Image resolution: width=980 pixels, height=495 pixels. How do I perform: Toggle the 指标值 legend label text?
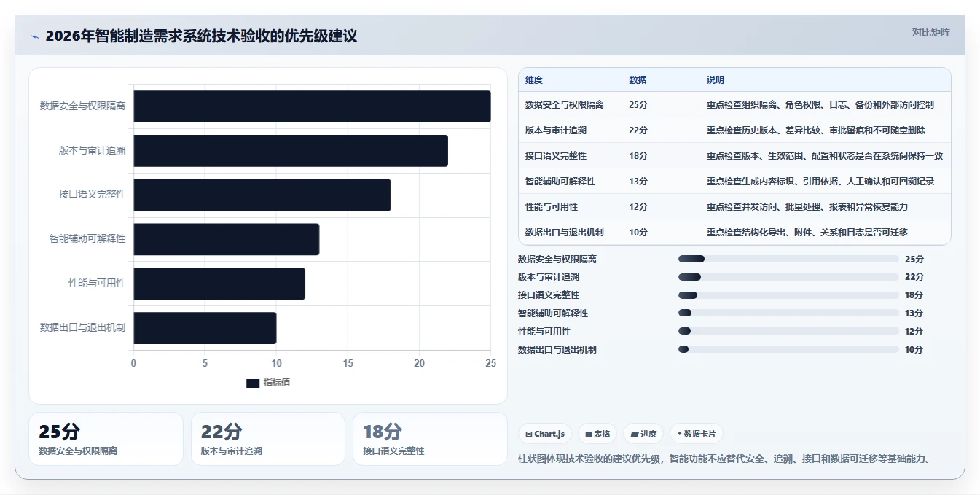(277, 383)
